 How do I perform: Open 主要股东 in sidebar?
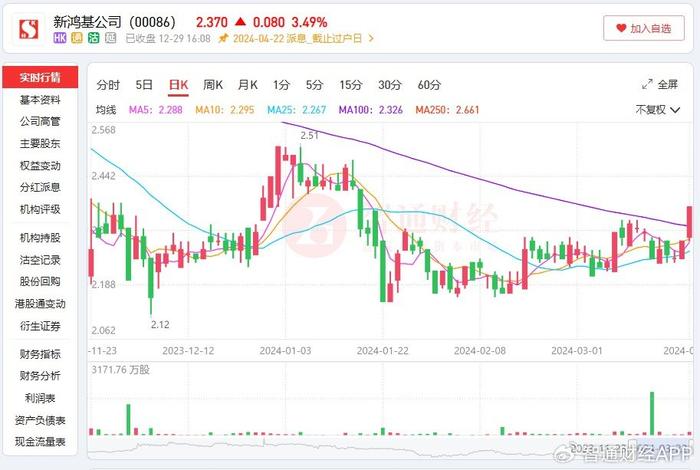pos(40,143)
